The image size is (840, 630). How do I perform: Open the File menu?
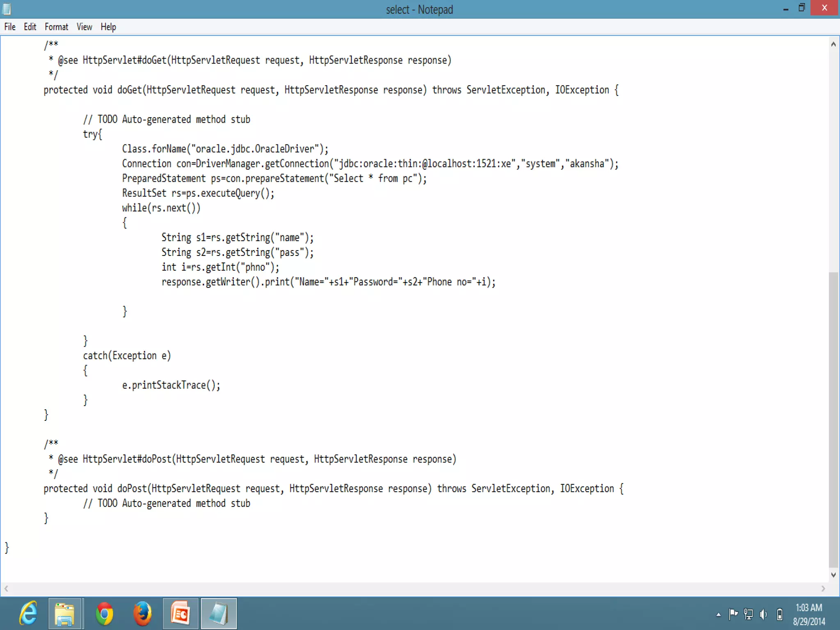pos(10,27)
